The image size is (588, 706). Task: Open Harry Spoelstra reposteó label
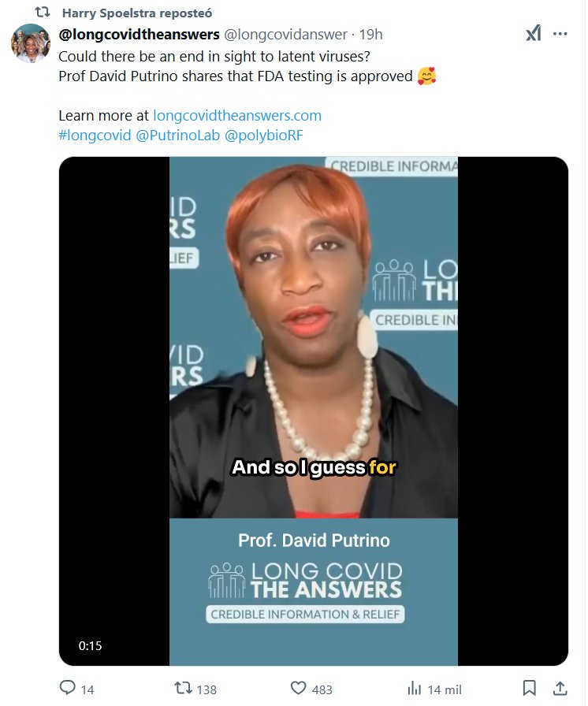(x=137, y=13)
